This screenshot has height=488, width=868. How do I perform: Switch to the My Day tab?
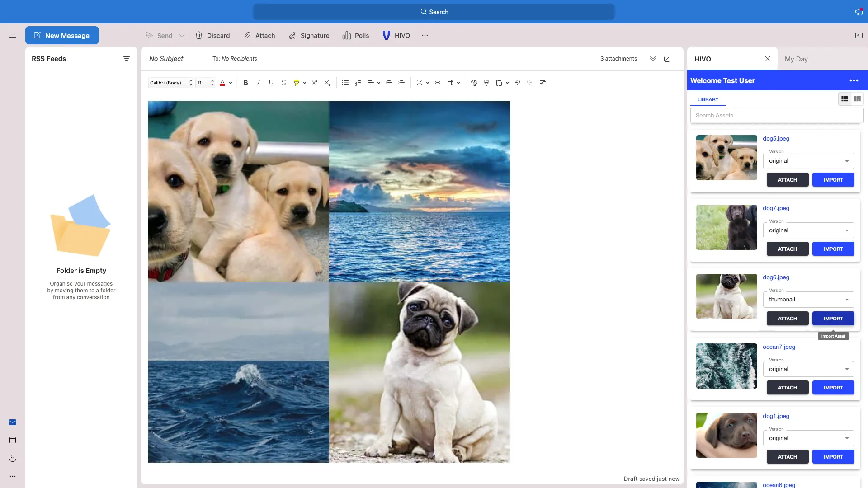(x=796, y=59)
